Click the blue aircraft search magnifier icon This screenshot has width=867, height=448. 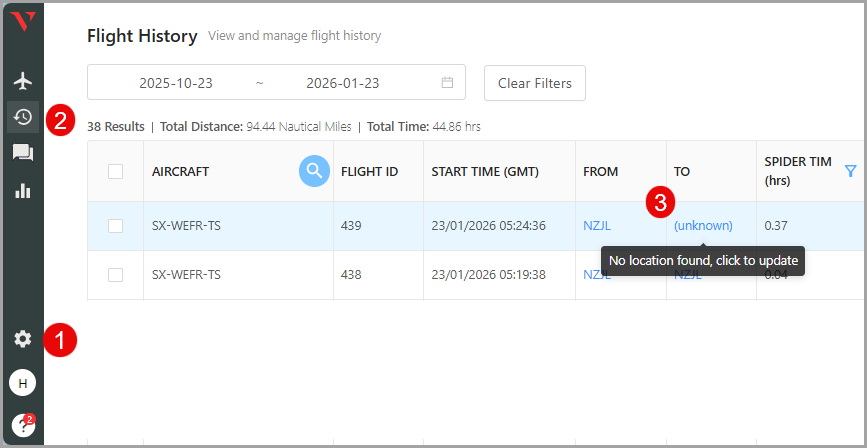(314, 171)
